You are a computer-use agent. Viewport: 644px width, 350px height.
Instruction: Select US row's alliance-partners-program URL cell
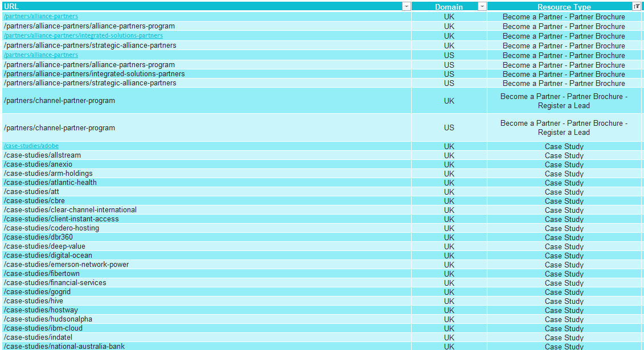(x=207, y=64)
